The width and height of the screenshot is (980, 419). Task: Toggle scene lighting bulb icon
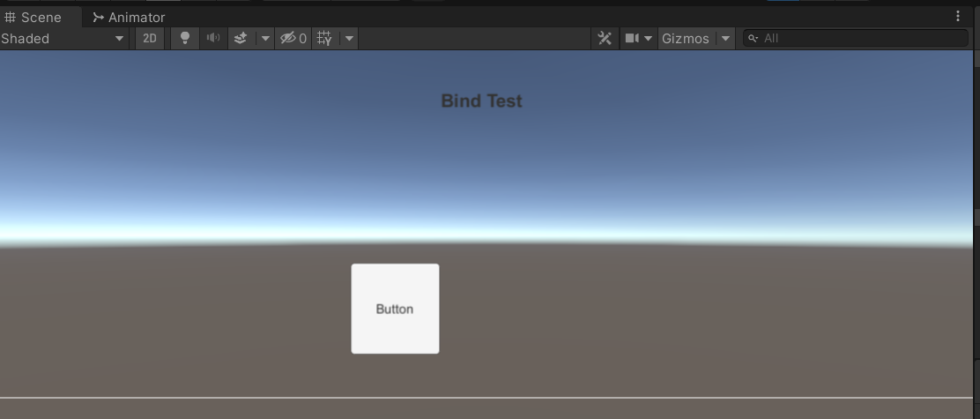click(x=185, y=38)
